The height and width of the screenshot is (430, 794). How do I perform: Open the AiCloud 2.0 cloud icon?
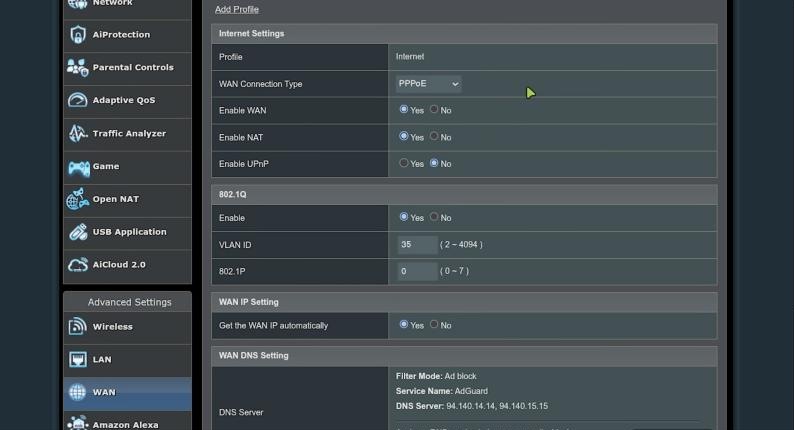(x=77, y=264)
